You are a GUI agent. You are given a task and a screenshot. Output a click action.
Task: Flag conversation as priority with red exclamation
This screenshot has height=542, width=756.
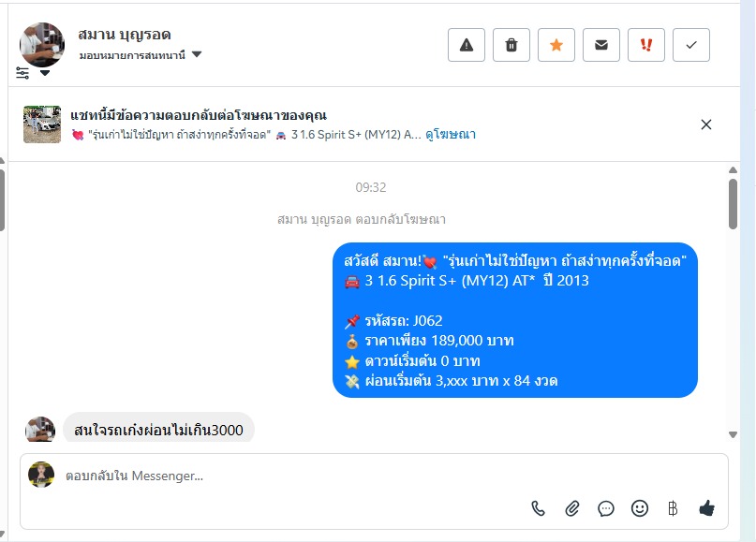(646, 45)
